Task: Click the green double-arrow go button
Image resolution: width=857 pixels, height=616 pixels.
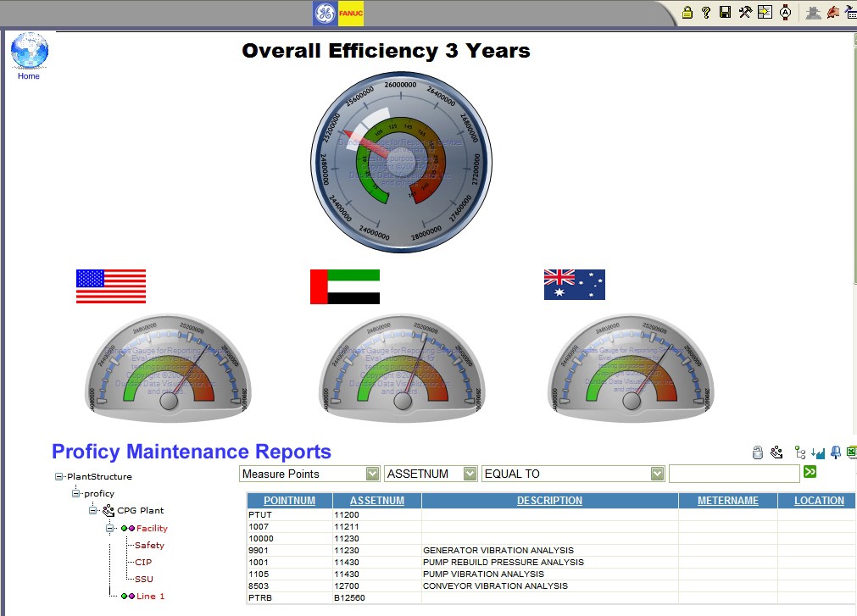Action: (x=810, y=472)
